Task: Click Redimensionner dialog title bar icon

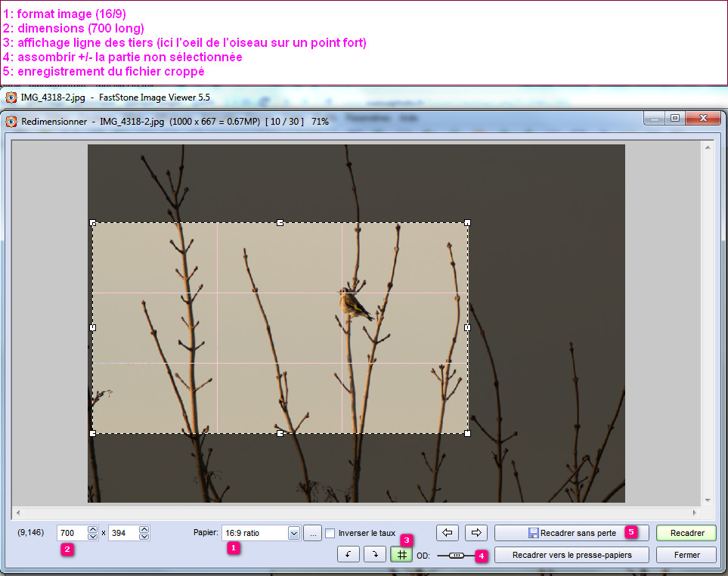Action: 11,122
